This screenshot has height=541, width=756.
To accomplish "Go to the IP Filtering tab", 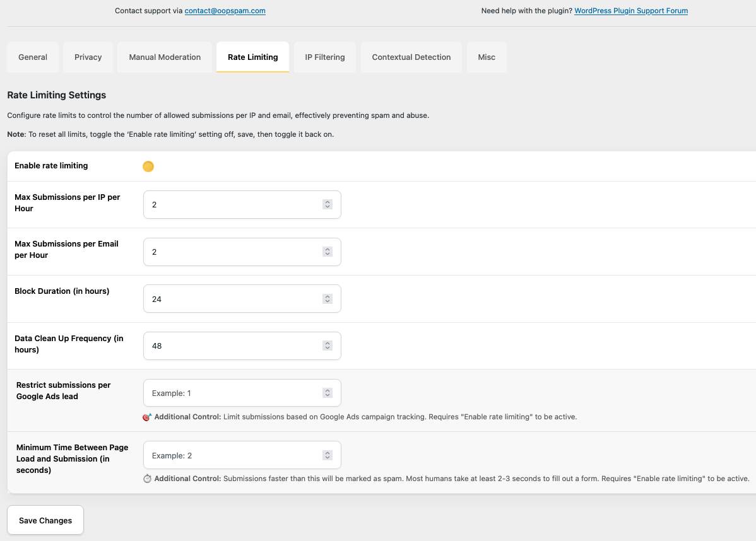I will (x=325, y=57).
